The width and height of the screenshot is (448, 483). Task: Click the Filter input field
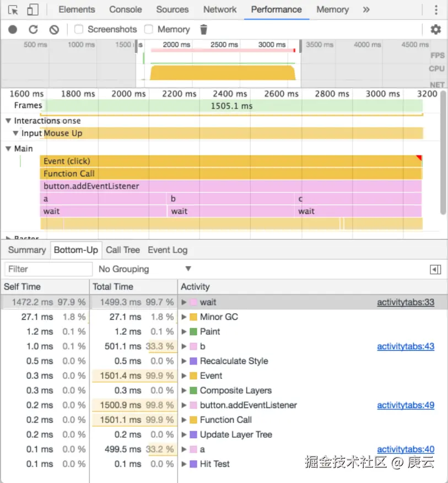coord(48,269)
